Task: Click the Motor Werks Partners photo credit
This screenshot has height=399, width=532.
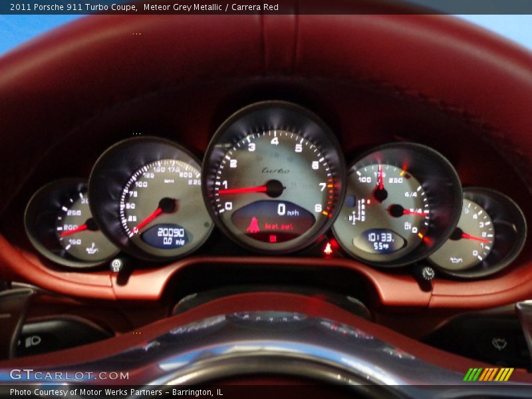Action: 116,392
